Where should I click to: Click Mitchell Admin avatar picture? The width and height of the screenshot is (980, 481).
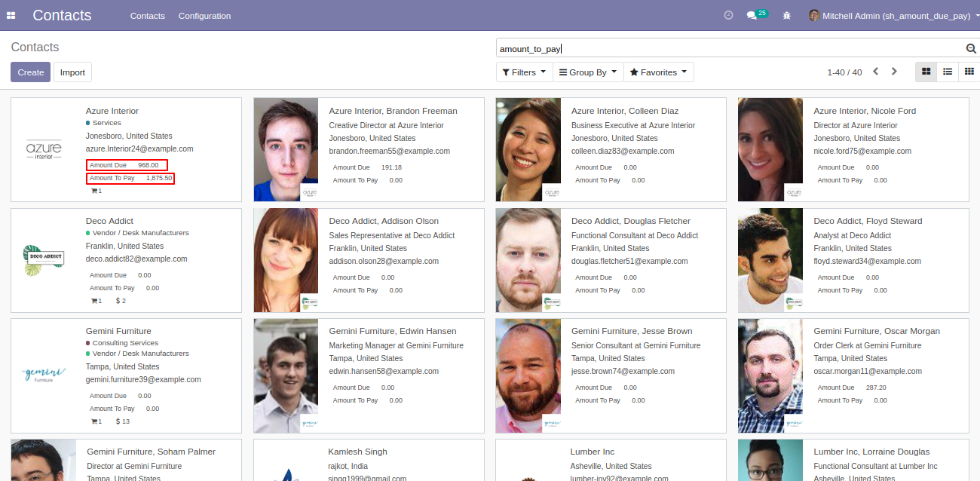click(x=813, y=15)
